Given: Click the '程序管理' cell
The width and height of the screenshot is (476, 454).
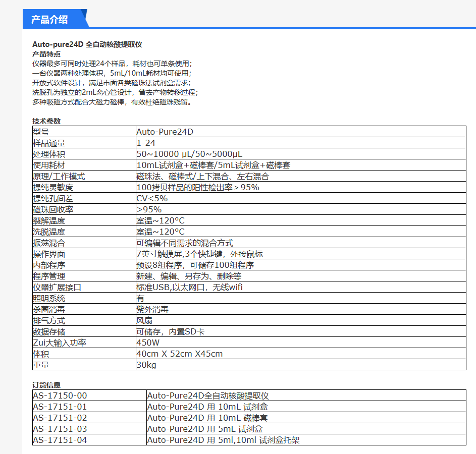Looking at the screenshot, I should point(84,276).
